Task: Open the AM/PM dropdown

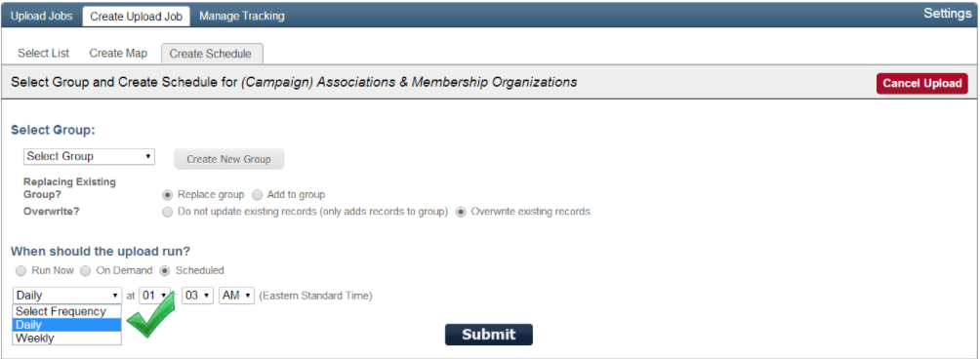Action: pyautogui.click(x=236, y=296)
